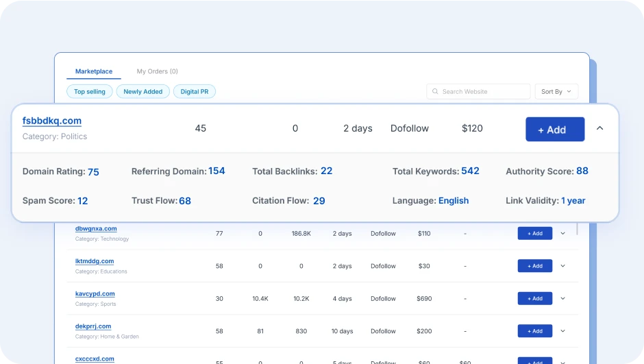Add kavcypd.com to order

click(x=535, y=298)
